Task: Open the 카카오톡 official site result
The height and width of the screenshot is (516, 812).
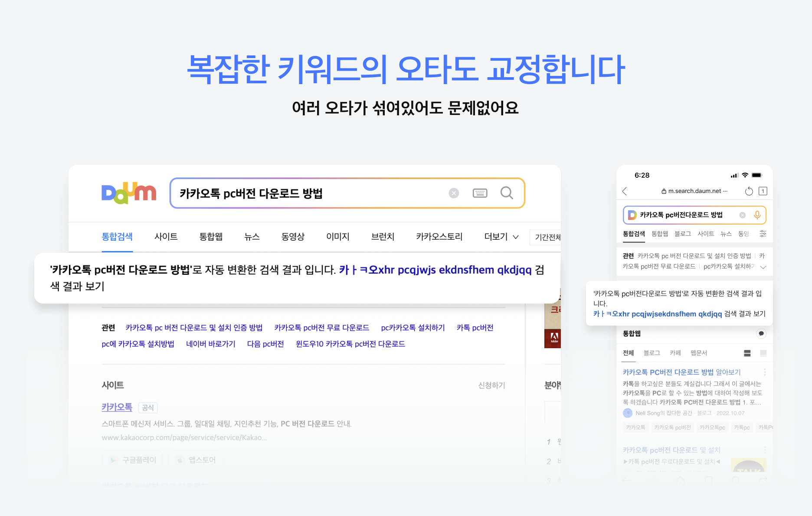Action: pyautogui.click(x=117, y=407)
